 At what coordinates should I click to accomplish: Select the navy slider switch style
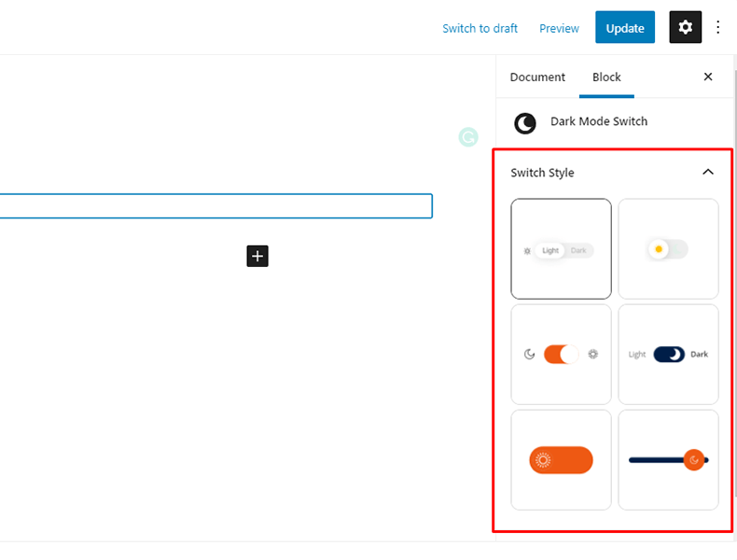[668, 460]
